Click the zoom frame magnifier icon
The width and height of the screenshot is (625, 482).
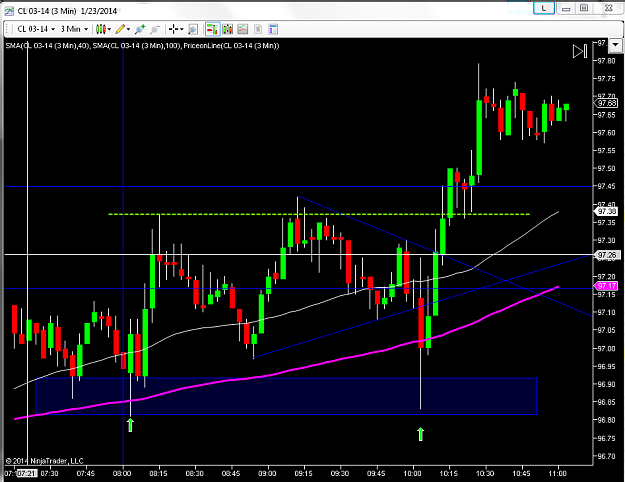click(x=193, y=29)
